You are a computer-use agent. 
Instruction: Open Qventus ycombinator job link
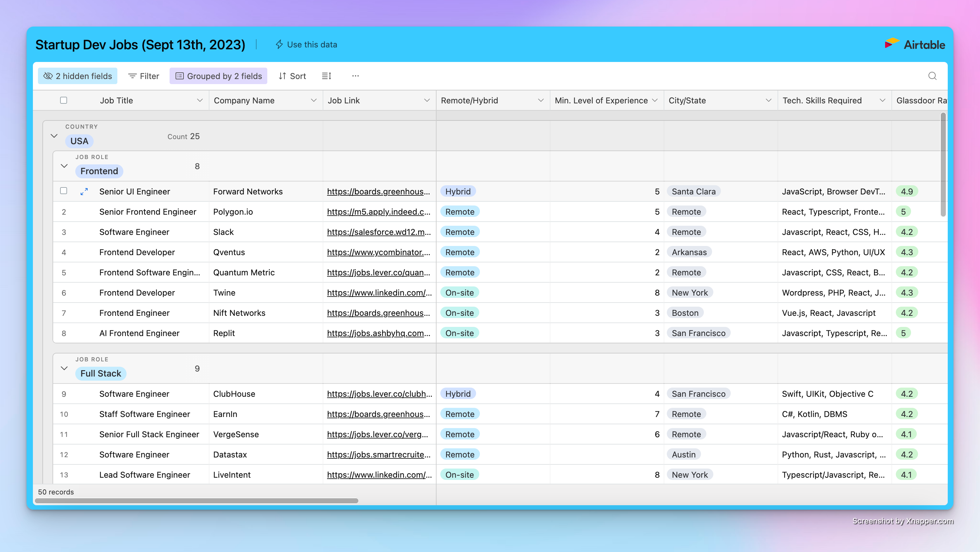(379, 252)
